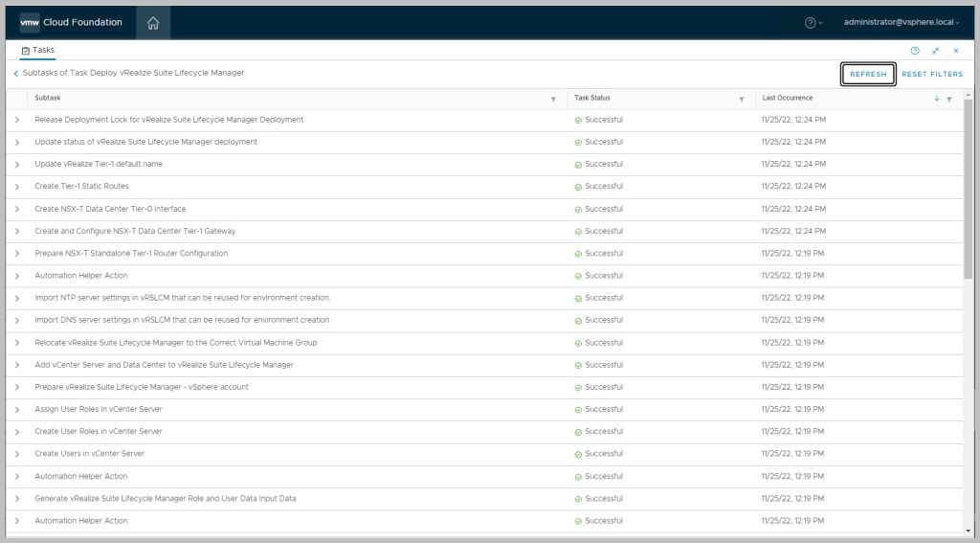
Task: Expand Add vCenter Server and Data Center row
Action: [x=17, y=365]
